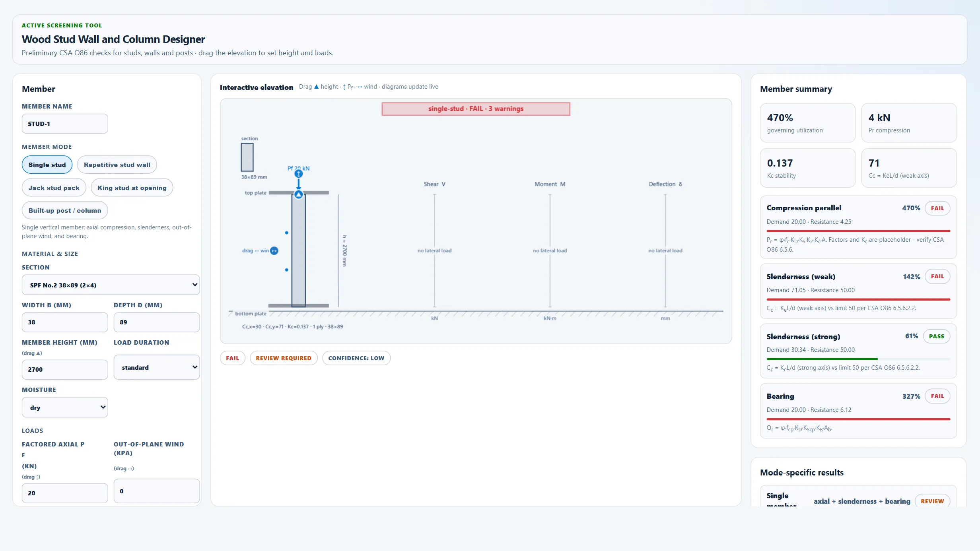Screen dimensions: 980x551
Task: Click the Factored axial Pf field showing 20
Action: (65, 493)
